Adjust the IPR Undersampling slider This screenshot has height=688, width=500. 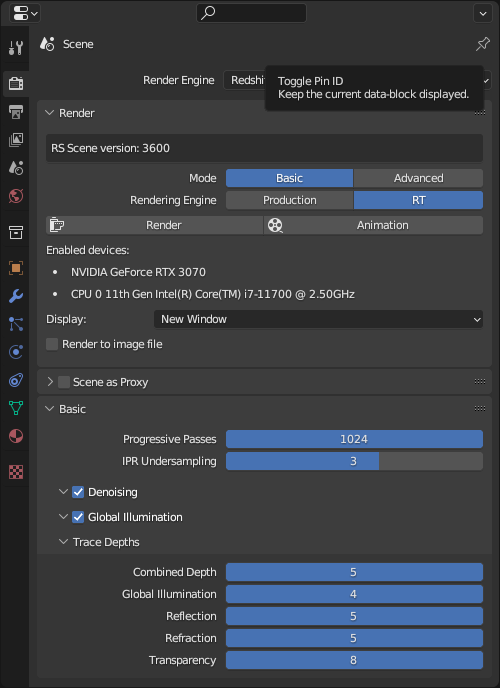354,461
